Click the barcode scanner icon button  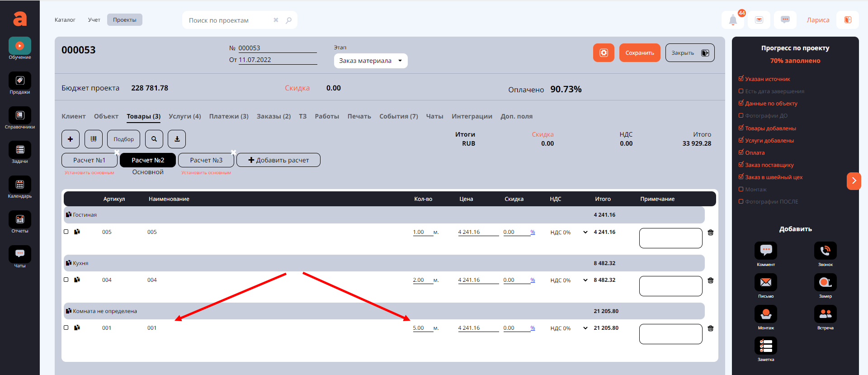94,139
